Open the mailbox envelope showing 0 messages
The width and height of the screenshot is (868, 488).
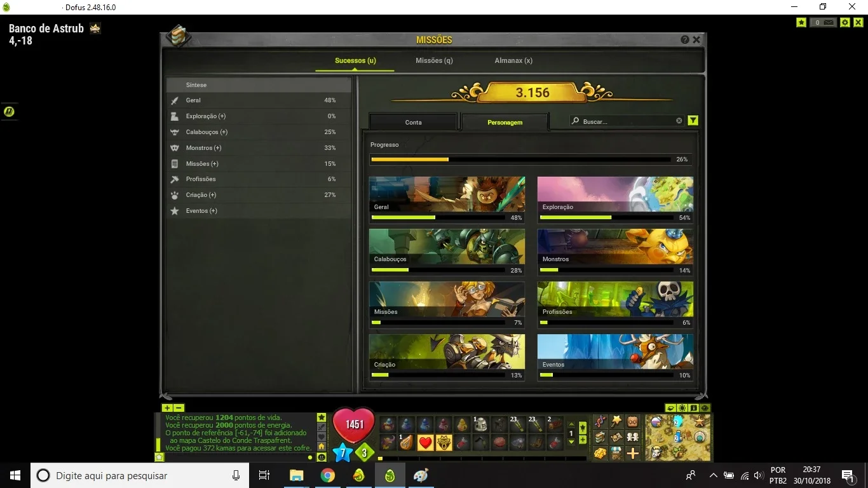click(824, 22)
